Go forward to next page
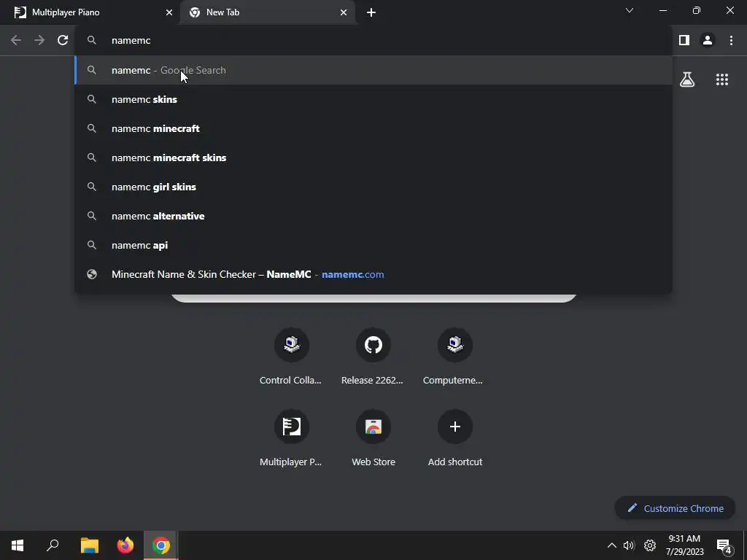This screenshot has width=747, height=560. (39, 41)
